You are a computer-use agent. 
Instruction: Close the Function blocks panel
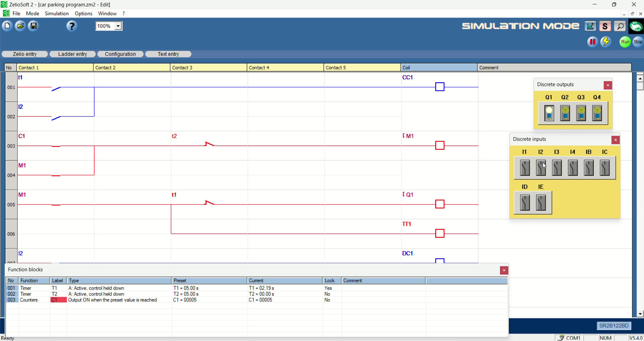tap(504, 270)
